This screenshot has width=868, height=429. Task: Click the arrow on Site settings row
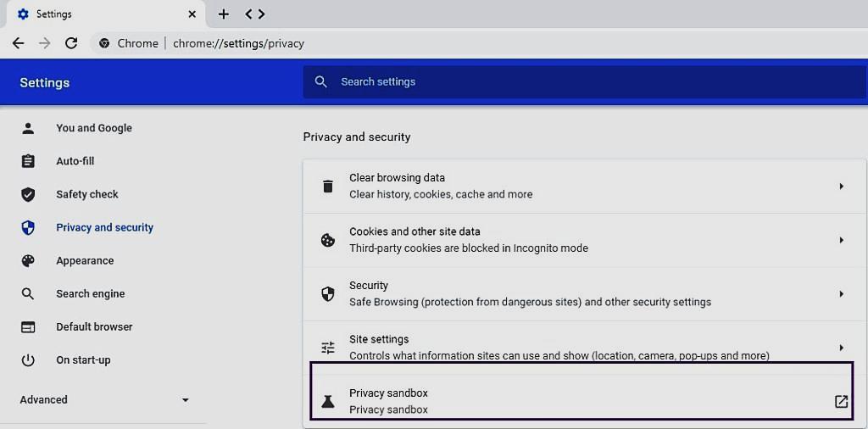click(842, 347)
